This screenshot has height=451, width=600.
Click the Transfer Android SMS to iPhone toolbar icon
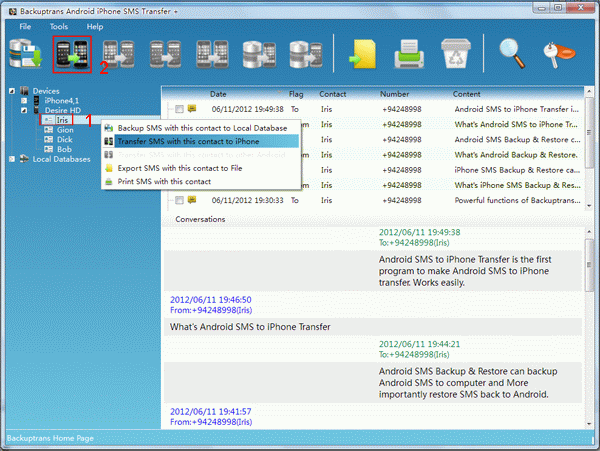(72, 54)
